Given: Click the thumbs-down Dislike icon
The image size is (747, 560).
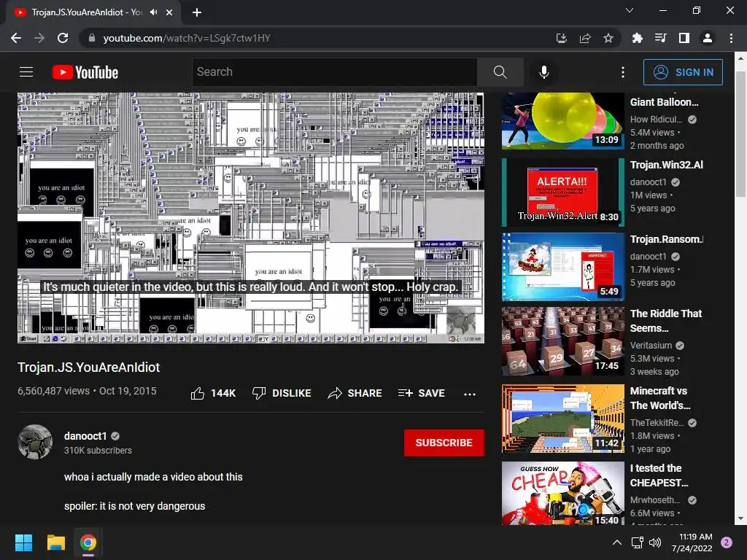Looking at the screenshot, I should [x=259, y=393].
